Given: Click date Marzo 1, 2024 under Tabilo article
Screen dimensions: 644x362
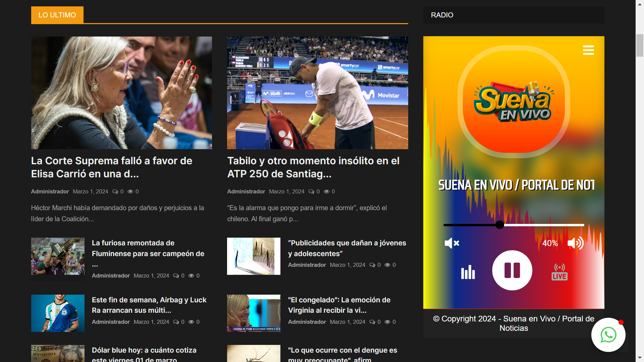Looking at the screenshot, I should coord(287,191).
